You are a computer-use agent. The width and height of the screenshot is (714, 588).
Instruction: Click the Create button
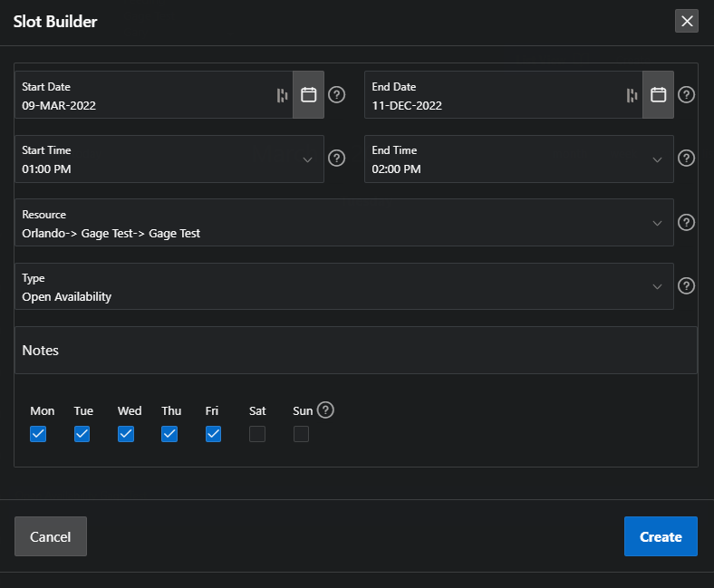(x=661, y=536)
